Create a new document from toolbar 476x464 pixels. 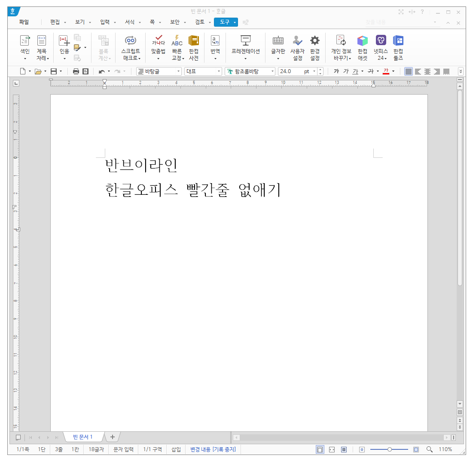point(23,71)
